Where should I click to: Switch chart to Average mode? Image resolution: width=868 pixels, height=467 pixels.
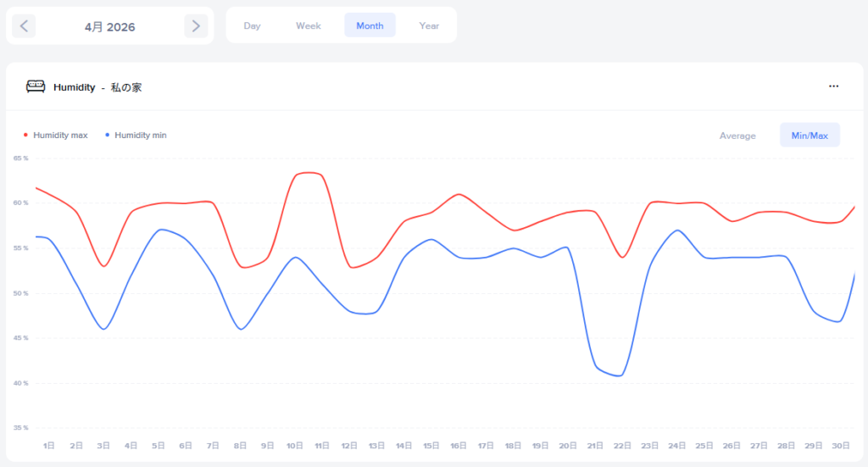737,136
